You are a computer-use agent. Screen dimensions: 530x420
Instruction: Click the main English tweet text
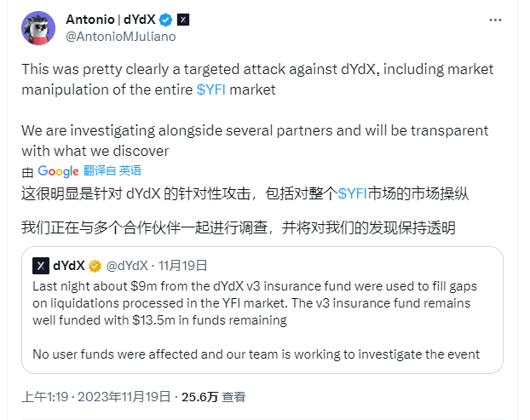[x=257, y=110]
